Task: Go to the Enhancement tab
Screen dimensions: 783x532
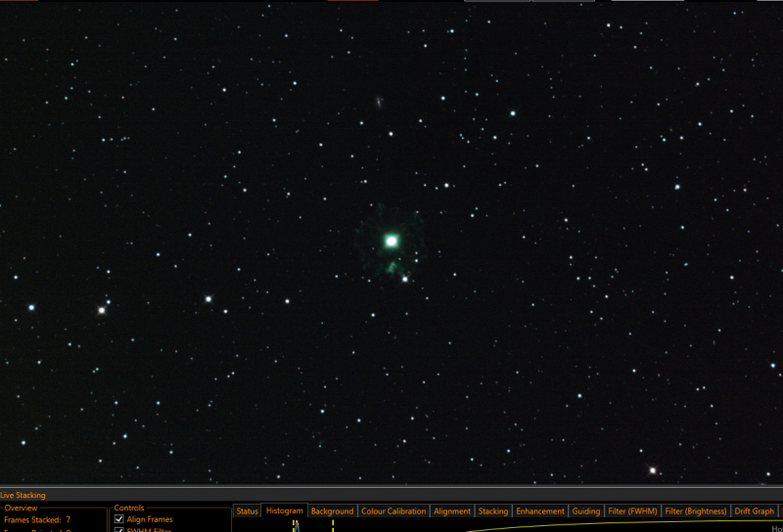Action: pos(540,511)
